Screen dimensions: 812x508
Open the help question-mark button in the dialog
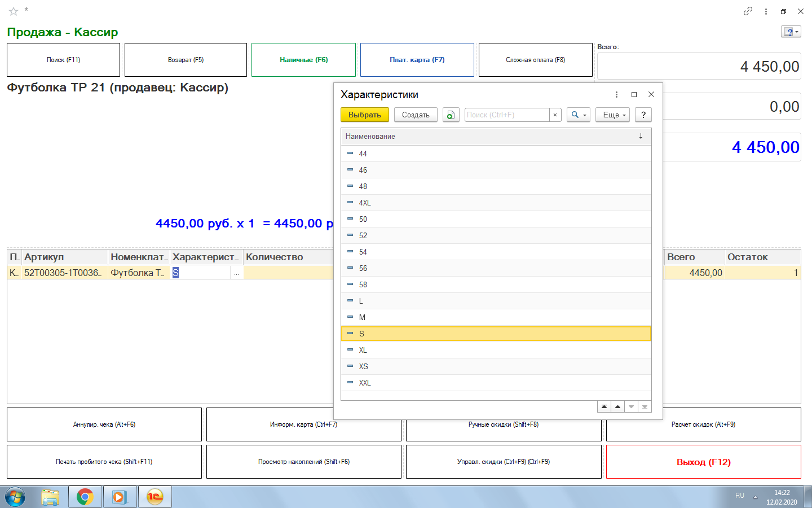643,115
